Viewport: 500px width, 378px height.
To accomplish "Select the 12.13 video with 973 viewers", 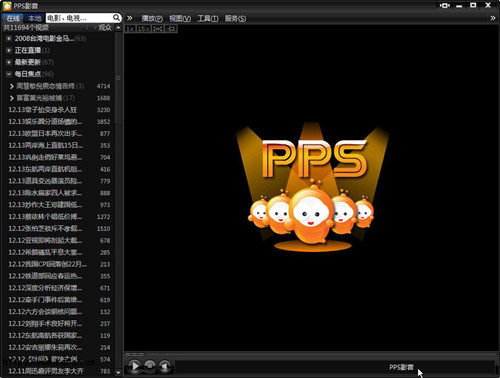I will [59, 205].
